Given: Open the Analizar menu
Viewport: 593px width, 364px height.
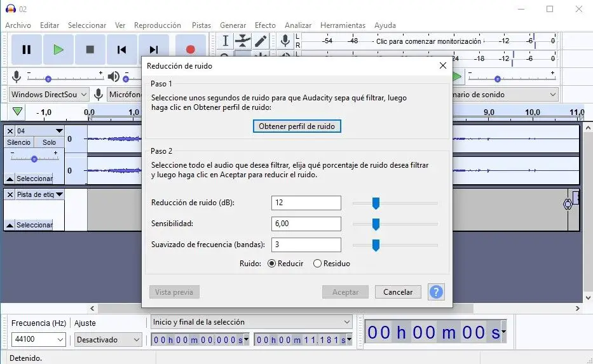Looking at the screenshot, I should tap(298, 25).
